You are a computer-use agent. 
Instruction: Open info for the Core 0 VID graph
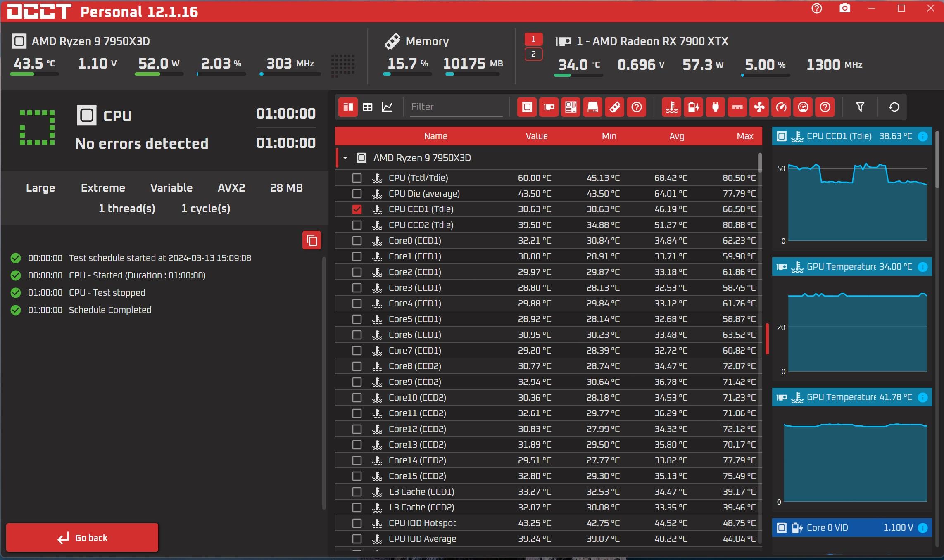pos(922,528)
